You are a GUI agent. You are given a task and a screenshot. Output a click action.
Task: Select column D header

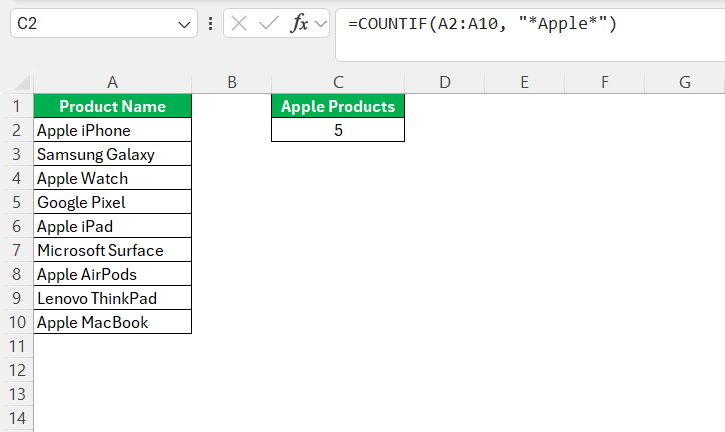(x=445, y=82)
